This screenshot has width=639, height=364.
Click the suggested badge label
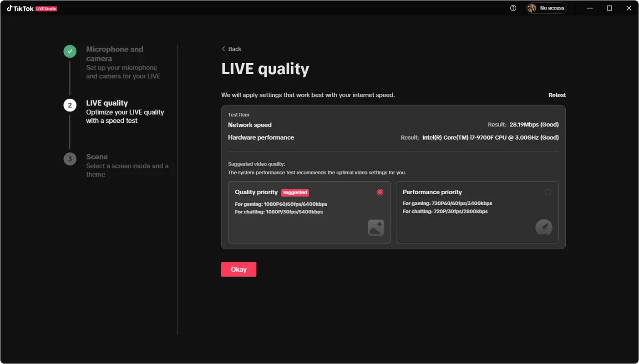tap(295, 192)
